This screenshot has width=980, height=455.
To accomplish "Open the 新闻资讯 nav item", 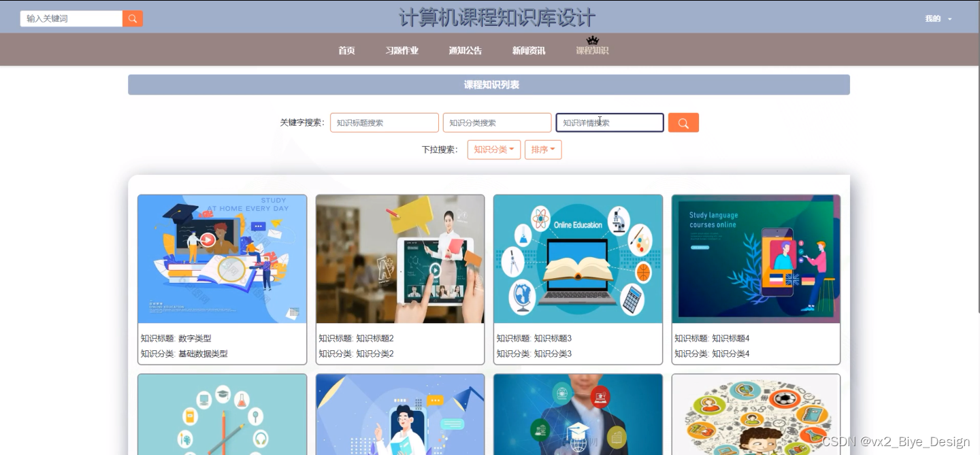I will click(x=529, y=50).
